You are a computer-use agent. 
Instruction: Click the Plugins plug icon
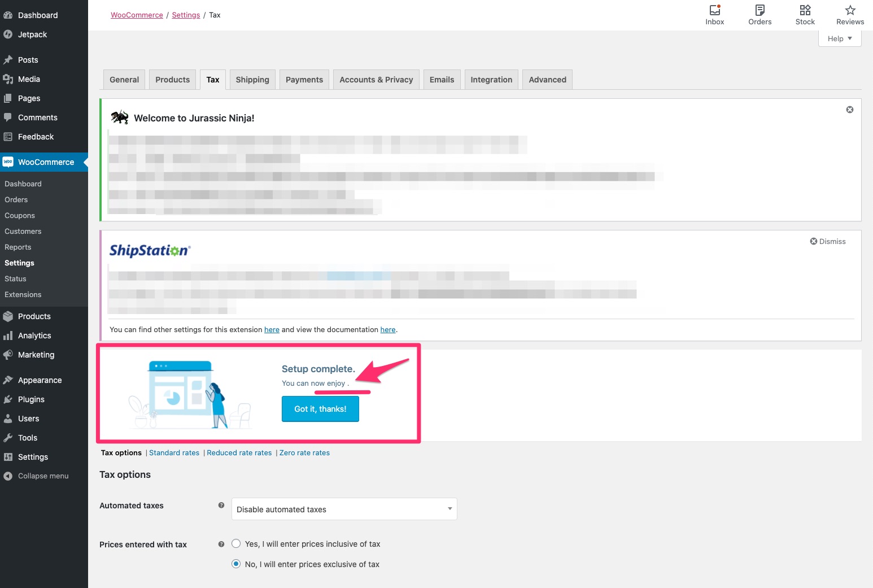(x=8, y=399)
